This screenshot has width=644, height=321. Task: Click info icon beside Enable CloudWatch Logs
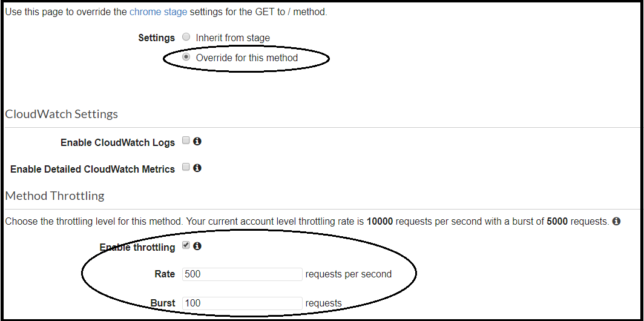click(197, 141)
